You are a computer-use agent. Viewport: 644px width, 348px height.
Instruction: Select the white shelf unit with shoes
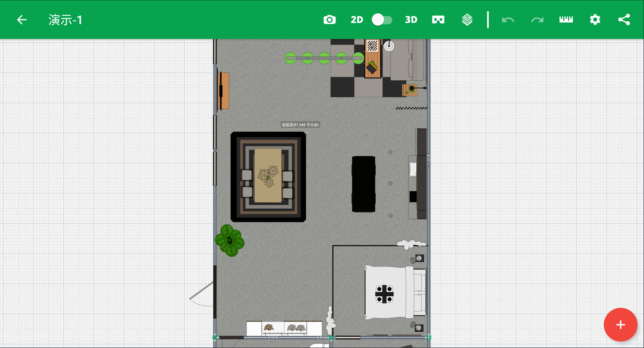(284, 328)
